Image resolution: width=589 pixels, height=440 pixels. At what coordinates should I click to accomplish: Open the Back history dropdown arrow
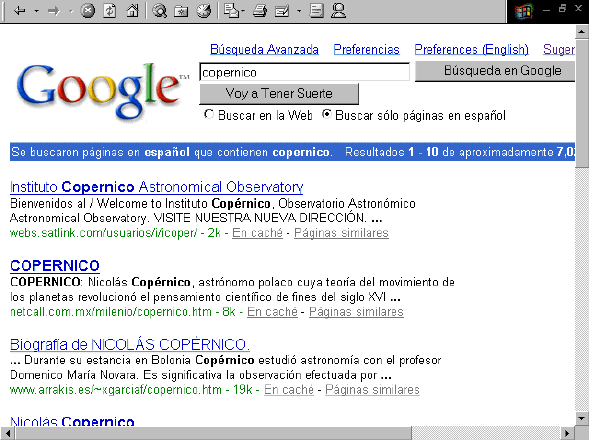point(36,11)
